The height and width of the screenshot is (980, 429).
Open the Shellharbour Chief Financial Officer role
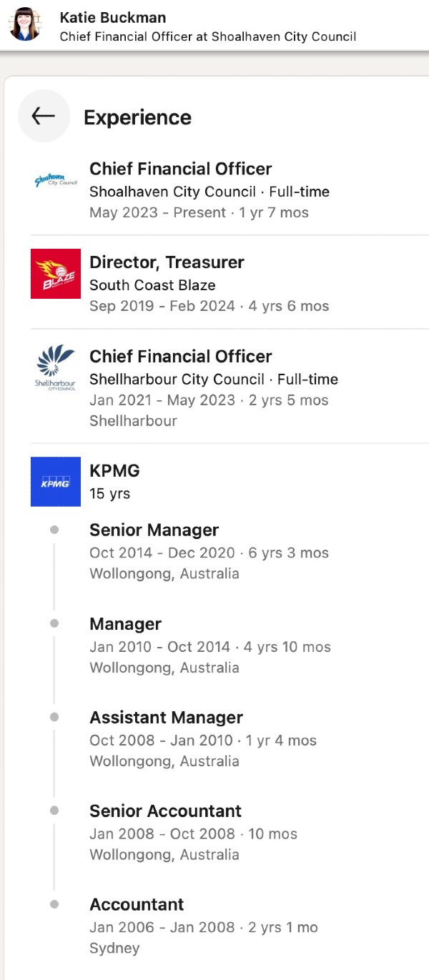[180, 356]
